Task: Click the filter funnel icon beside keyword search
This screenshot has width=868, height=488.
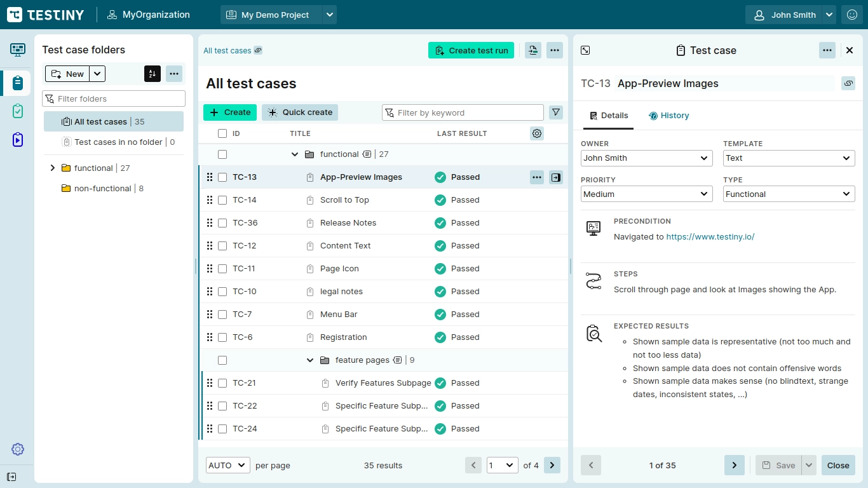Action: (x=556, y=112)
